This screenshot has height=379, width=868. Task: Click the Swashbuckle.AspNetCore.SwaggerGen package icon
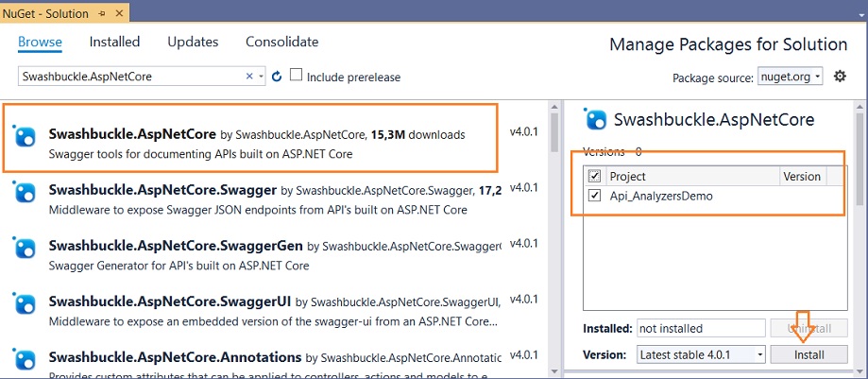pyautogui.click(x=25, y=247)
